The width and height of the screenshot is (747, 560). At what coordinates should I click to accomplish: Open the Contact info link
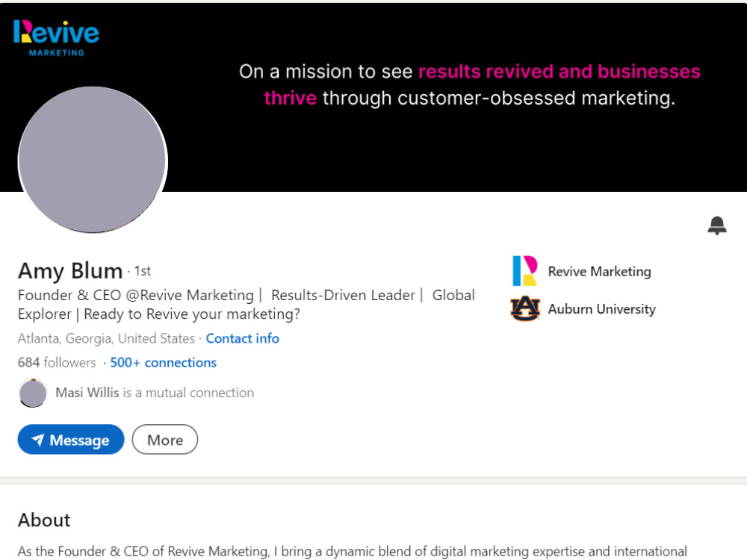tap(243, 338)
